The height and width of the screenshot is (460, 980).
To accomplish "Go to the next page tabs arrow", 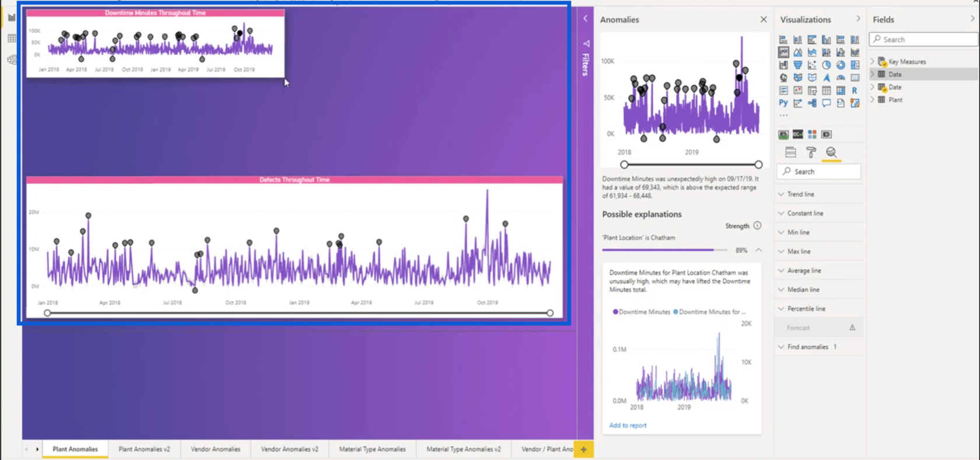I will [x=37, y=449].
